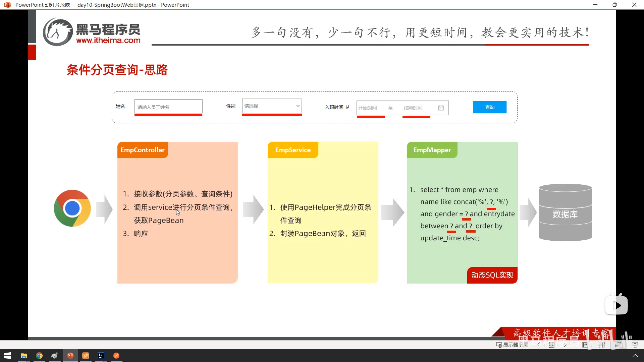Click the 黑马程序员 horse logo
Screen dimensions: 644x362
point(58,32)
